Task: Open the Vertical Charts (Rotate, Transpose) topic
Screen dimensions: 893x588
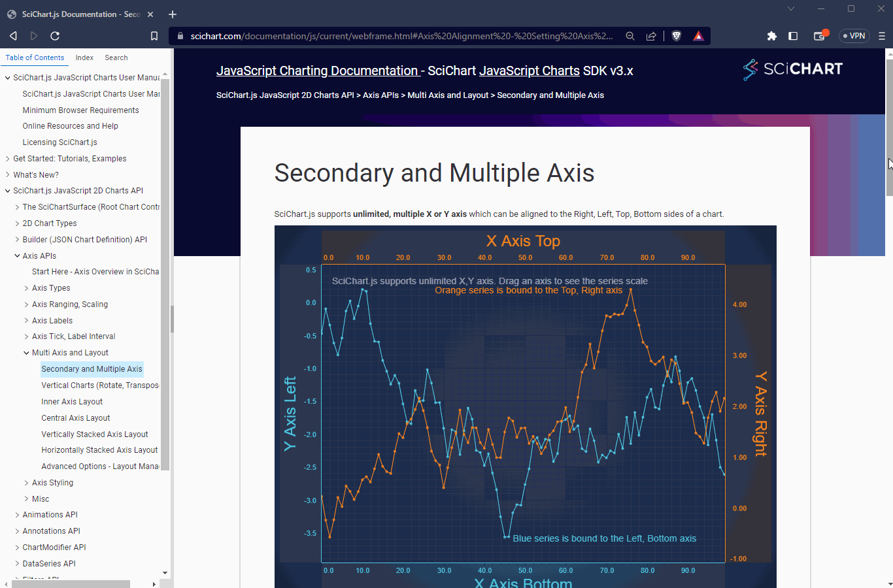Action: pos(100,385)
